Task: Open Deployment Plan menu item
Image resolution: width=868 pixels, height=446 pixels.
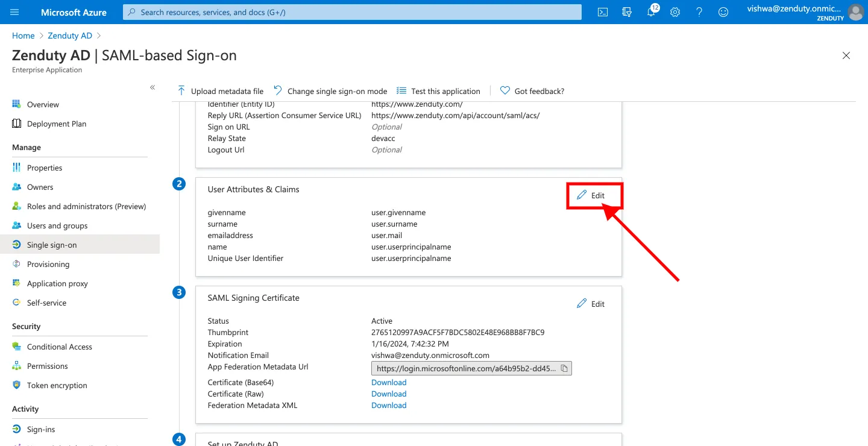Action: 57,124
